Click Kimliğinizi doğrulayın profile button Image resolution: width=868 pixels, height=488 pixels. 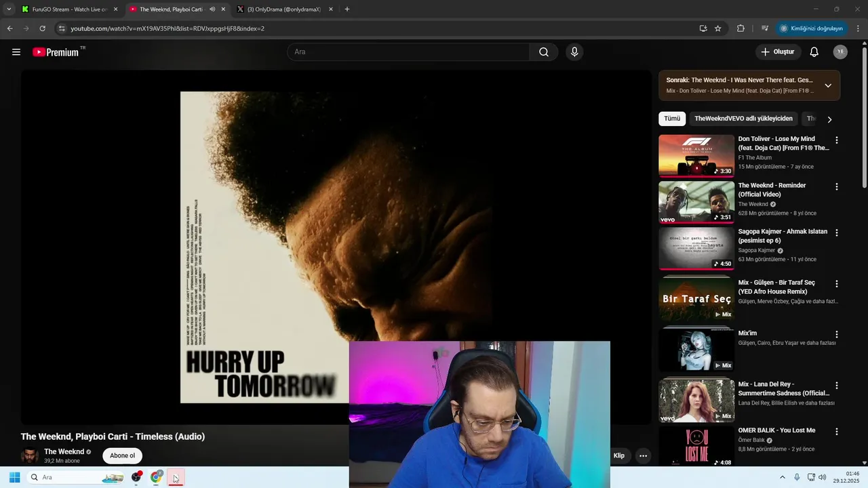[811, 28]
